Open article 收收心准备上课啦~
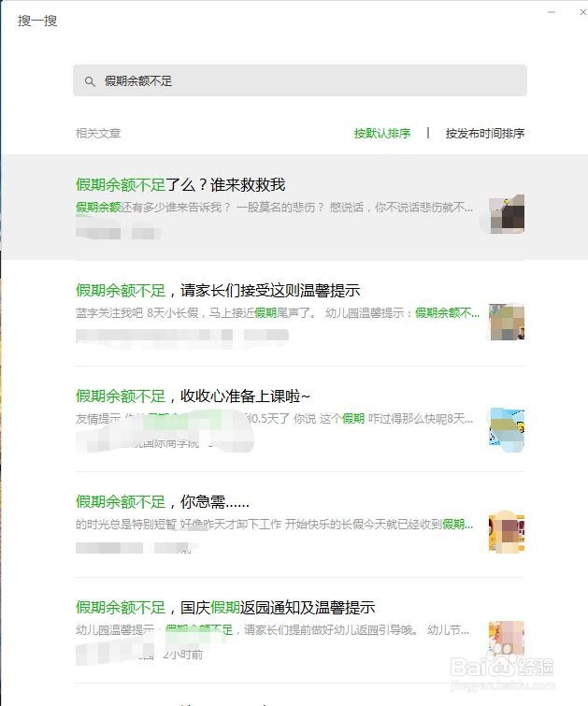588x706 pixels. pyautogui.click(x=193, y=396)
